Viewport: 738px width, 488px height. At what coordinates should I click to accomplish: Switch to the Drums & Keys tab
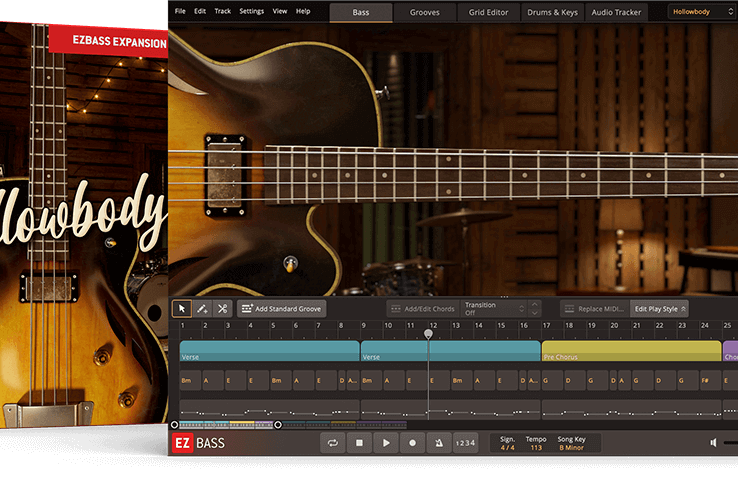coord(553,13)
